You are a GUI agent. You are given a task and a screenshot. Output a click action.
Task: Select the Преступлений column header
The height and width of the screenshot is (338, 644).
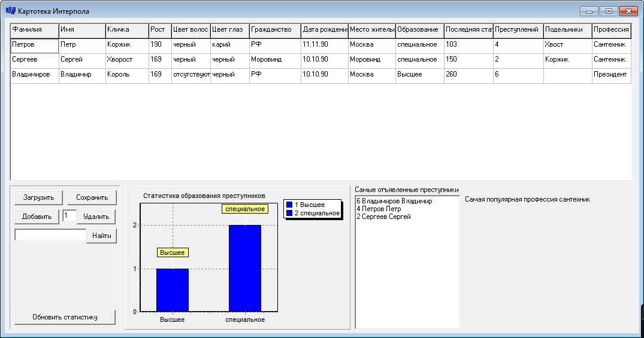518,31
